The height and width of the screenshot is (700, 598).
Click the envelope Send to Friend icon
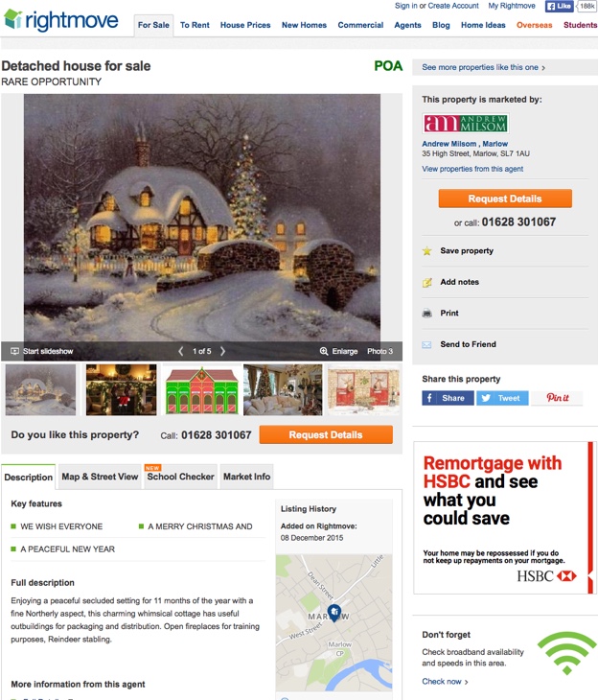point(427,344)
